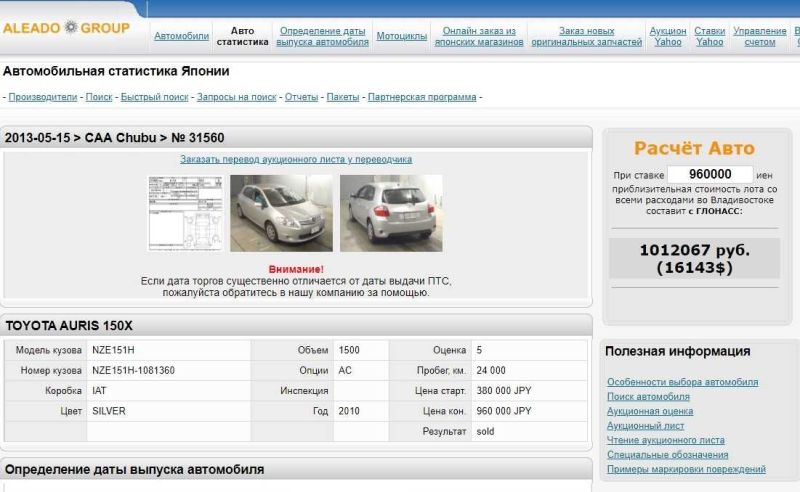The image size is (800, 492).
Task: Open the Ставки Yahoo menu item
Action: pyautogui.click(x=710, y=36)
